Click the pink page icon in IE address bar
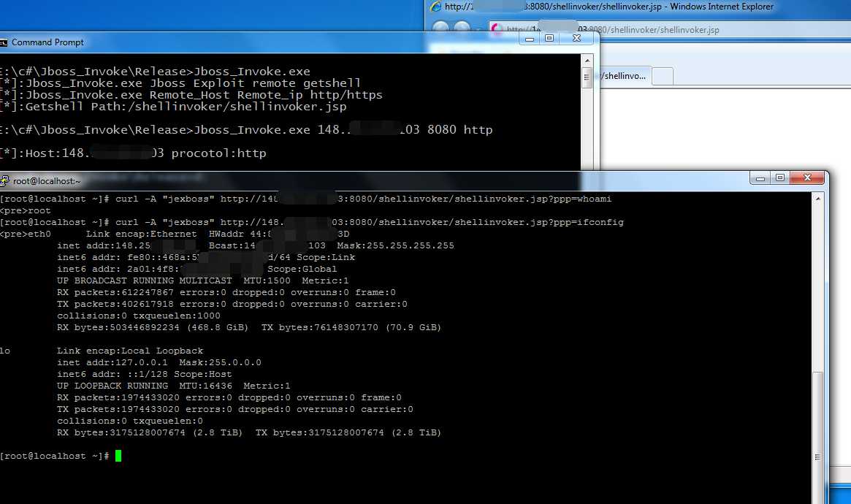851x504 pixels. tap(497, 29)
